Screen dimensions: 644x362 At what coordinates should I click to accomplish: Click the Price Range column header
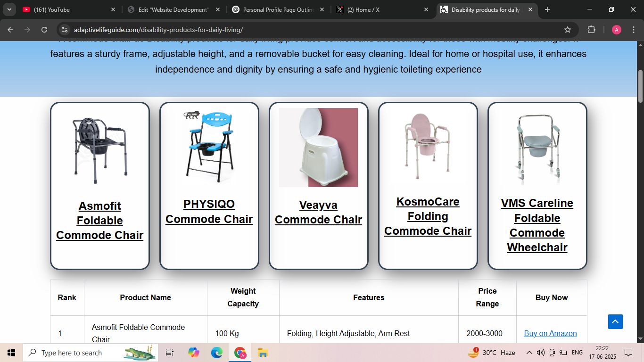(x=487, y=297)
